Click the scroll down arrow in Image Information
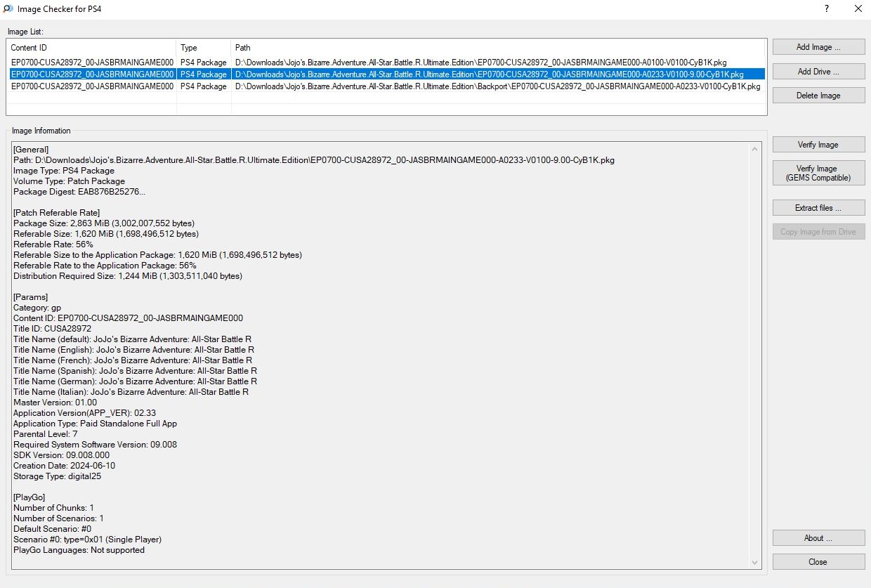 click(756, 562)
